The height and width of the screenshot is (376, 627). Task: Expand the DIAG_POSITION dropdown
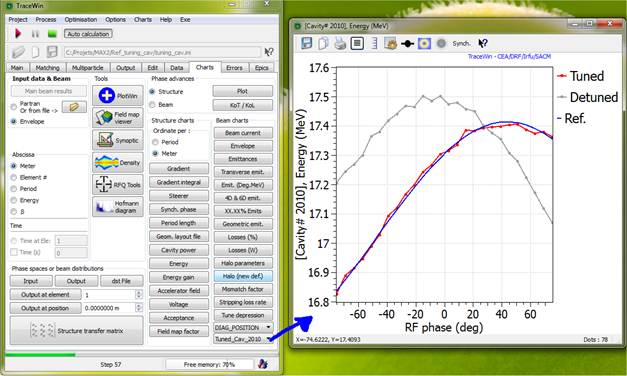[x=269, y=327]
